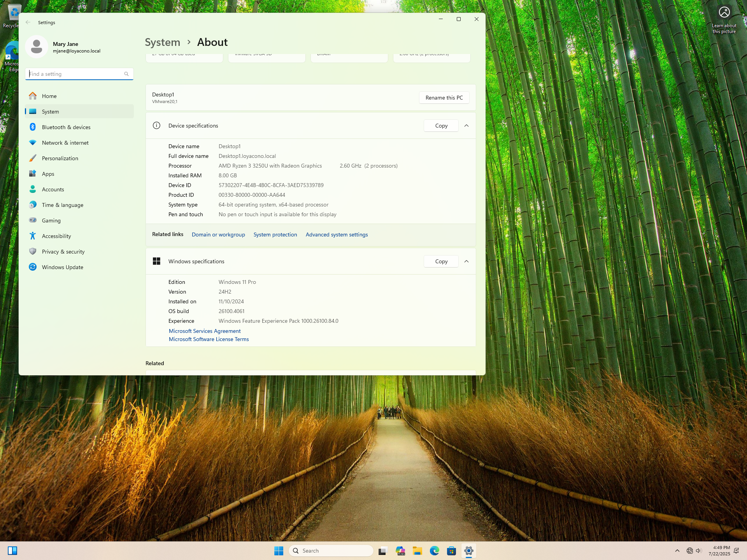Open File Explorer from the taskbar
The height and width of the screenshot is (560, 747).
point(417,551)
